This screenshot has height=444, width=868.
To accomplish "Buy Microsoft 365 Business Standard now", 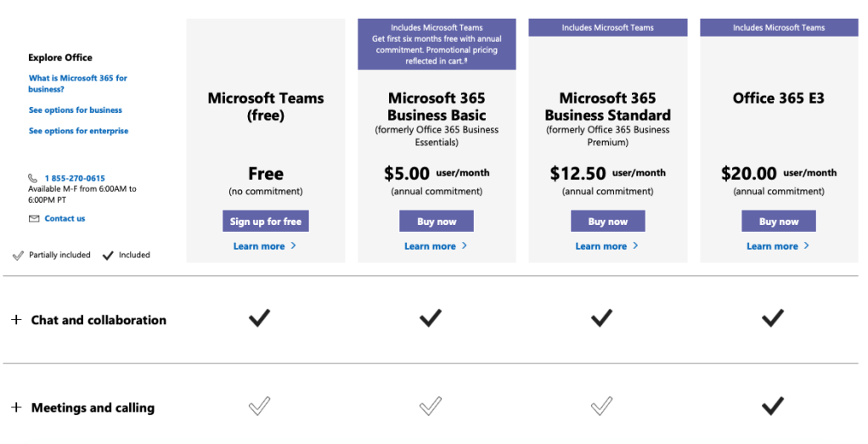I will [x=608, y=222].
